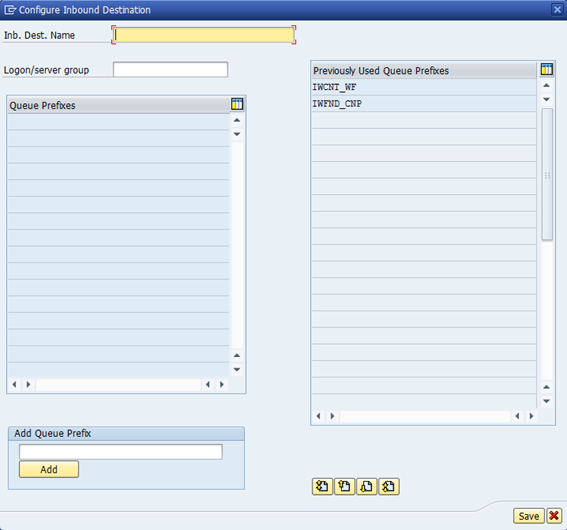Screen dimensions: 567x530
Task: Click the Previously Used Prefixes vertical scrollbar thumb
Action: pos(547,174)
